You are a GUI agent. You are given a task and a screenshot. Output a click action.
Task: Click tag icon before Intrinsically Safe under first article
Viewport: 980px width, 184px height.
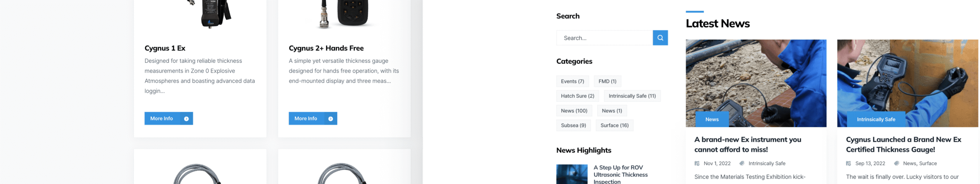[x=742, y=163]
